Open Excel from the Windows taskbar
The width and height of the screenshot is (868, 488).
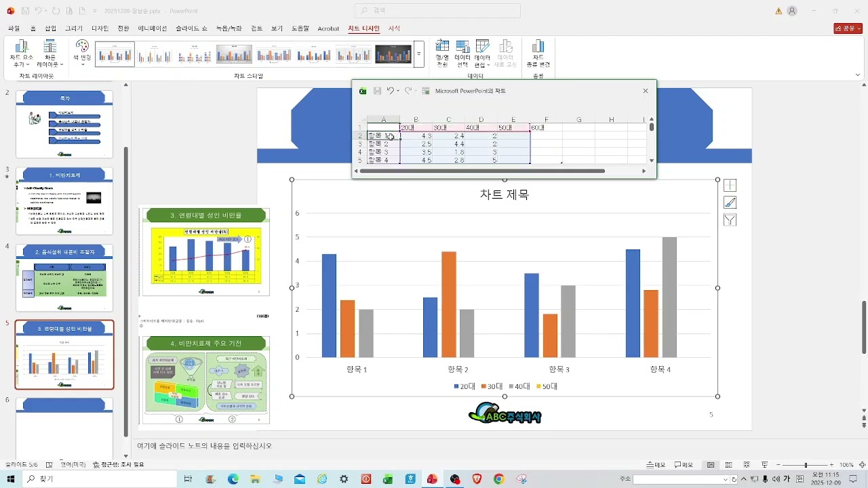[x=388, y=479]
